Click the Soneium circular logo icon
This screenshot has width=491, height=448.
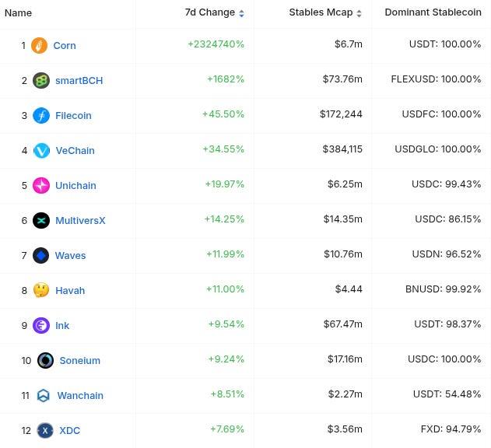45,360
